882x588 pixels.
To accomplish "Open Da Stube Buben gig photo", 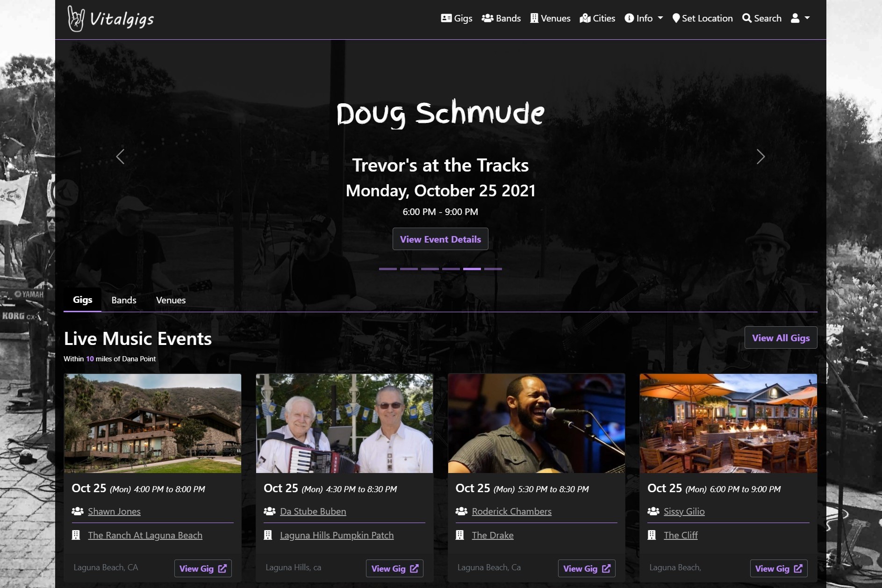I will pyautogui.click(x=344, y=423).
